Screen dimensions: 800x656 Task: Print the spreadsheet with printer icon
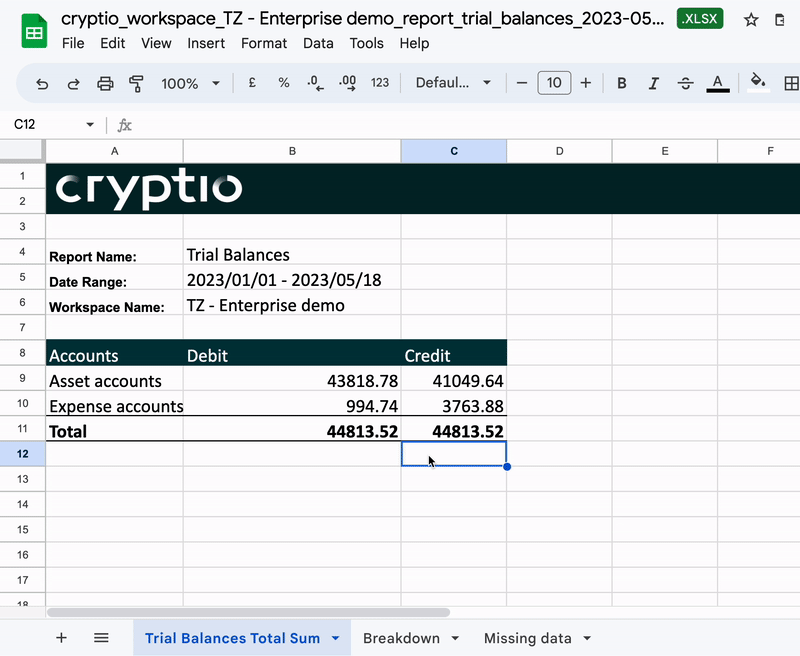point(105,83)
